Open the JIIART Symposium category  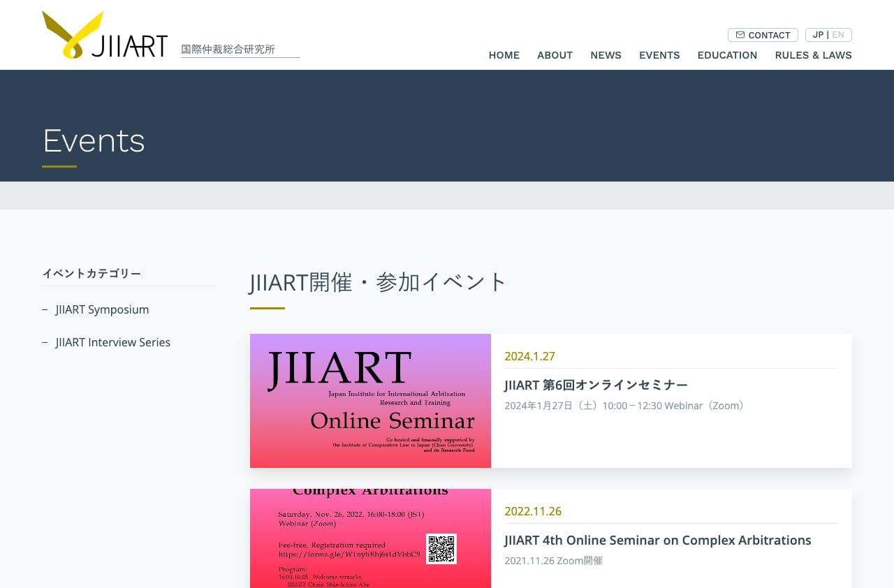tap(102, 309)
